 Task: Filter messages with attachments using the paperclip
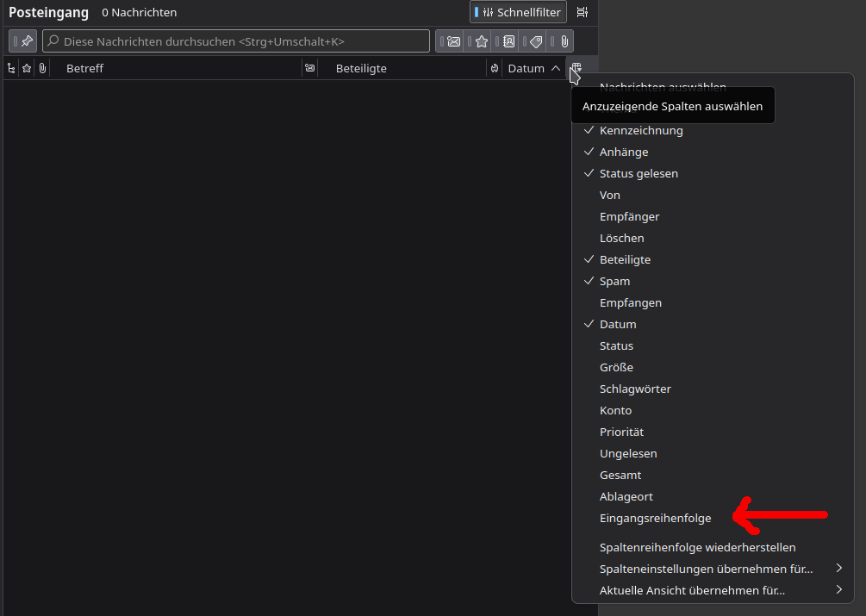[563, 41]
